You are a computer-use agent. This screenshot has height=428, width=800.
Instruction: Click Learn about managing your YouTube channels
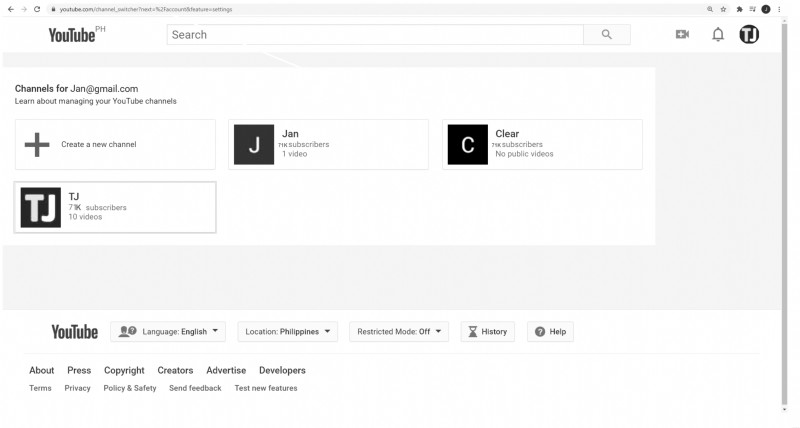(x=95, y=101)
